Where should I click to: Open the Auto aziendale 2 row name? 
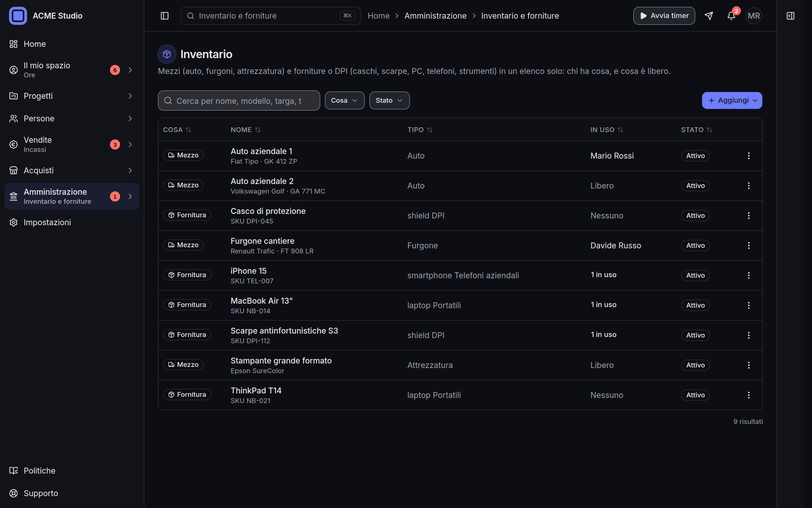[262, 181]
